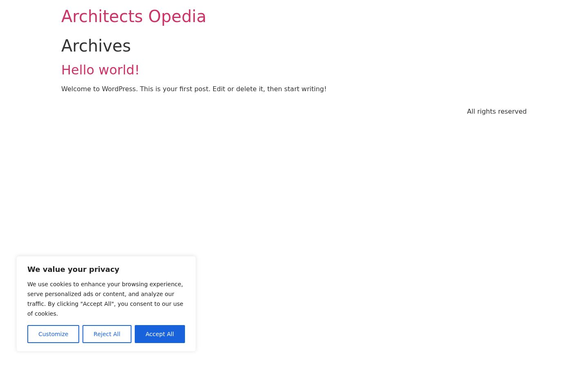The width and height of the screenshot is (588, 368).
Task: Click the phrase start writing! in the excerpt
Action: pos(305,89)
